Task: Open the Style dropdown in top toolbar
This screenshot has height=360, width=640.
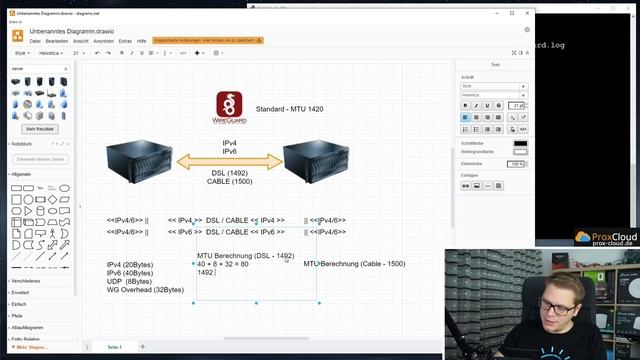Action: [x=22, y=53]
